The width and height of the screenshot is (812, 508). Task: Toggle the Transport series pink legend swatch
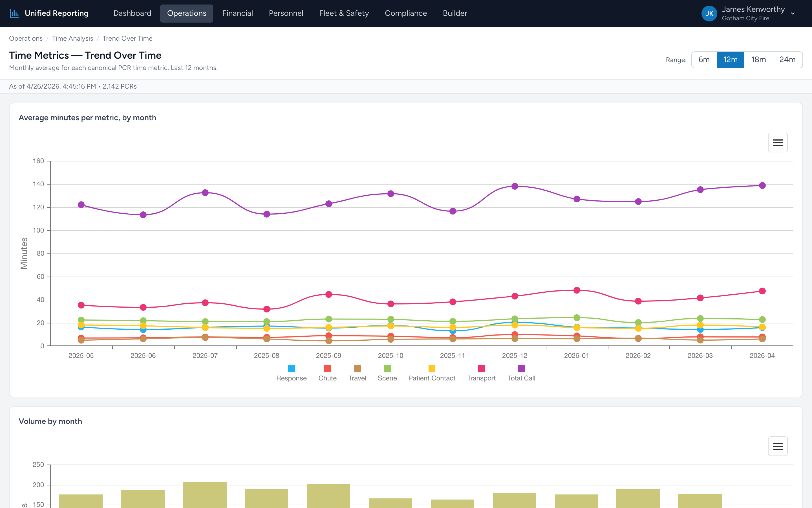pos(481,369)
